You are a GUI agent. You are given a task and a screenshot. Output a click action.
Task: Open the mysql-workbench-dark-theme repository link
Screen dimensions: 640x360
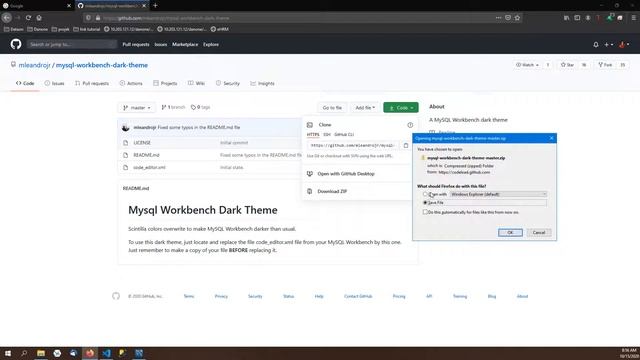pyautogui.click(x=102, y=65)
